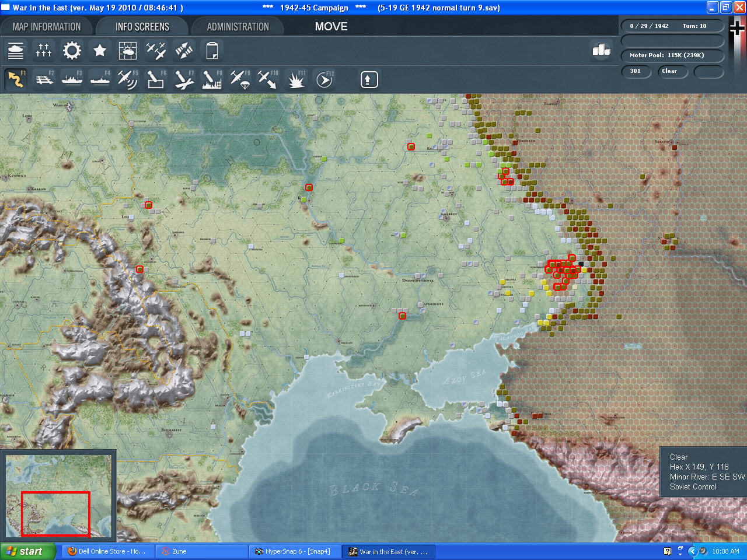Select the F10 air transfer mode
The width and height of the screenshot is (747, 560).
point(268,79)
